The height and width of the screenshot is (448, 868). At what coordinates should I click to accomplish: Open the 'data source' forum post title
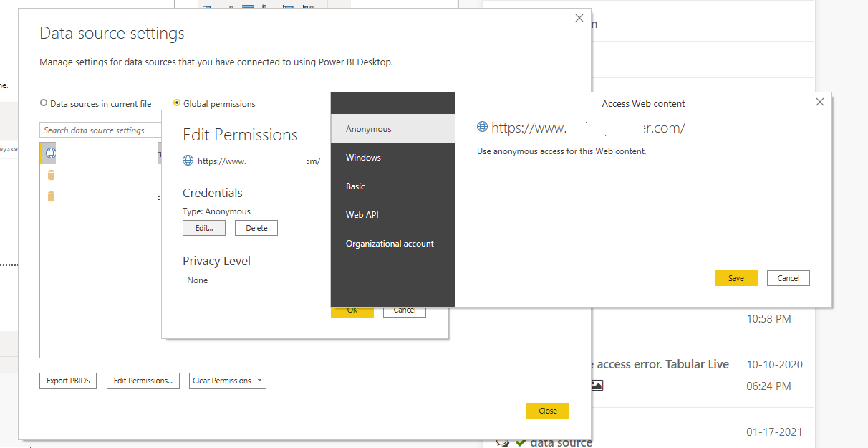(561, 442)
